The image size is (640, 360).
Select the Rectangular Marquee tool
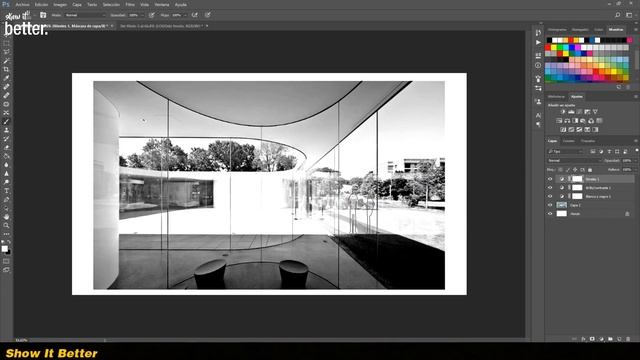pyautogui.click(x=6, y=43)
